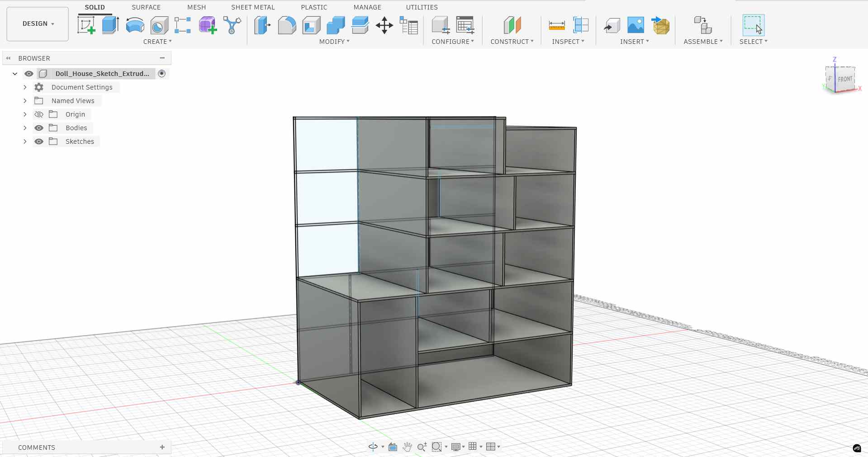Show the Origin folder
The height and width of the screenshot is (457, 868).
[x=39, y=114]
